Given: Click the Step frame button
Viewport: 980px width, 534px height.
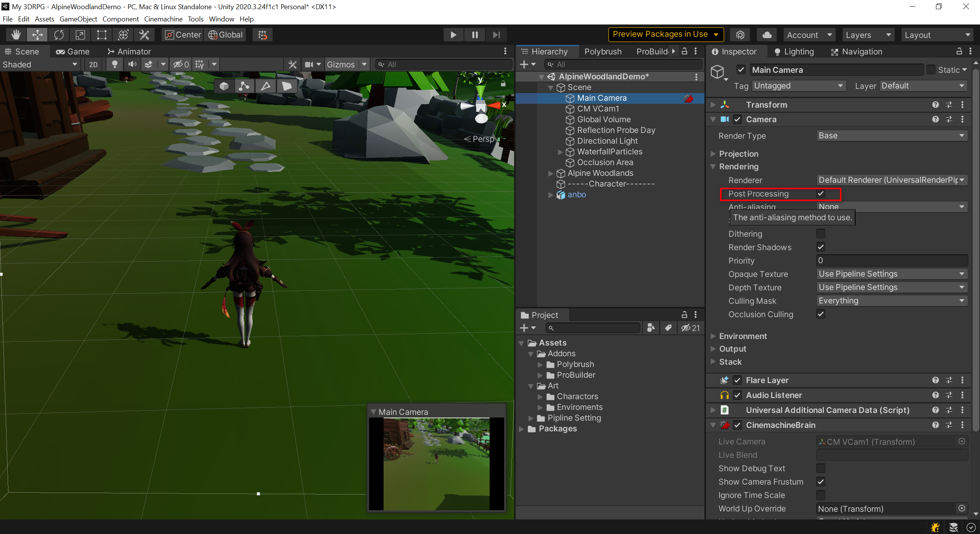Looking at the screenshot, I should coord(497,35).
